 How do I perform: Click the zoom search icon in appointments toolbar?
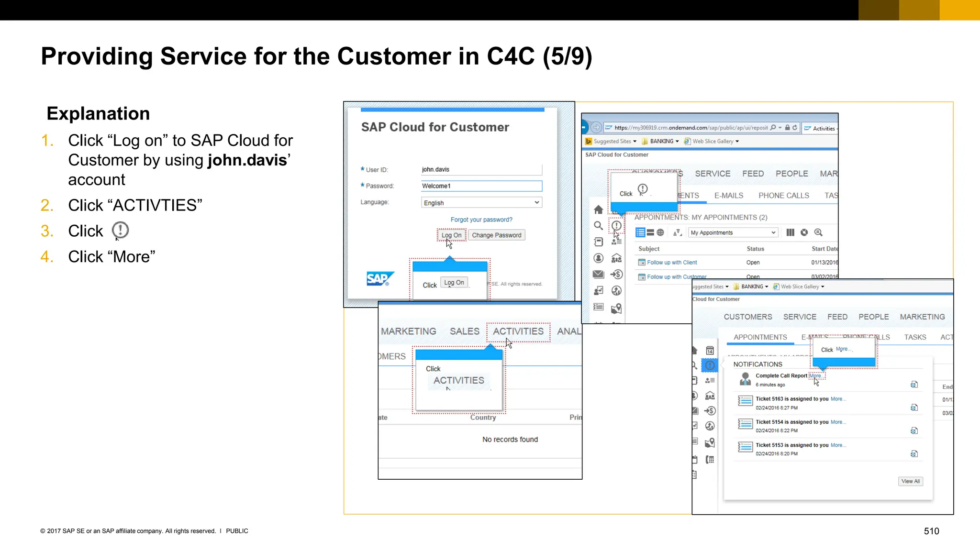[818, 232]
